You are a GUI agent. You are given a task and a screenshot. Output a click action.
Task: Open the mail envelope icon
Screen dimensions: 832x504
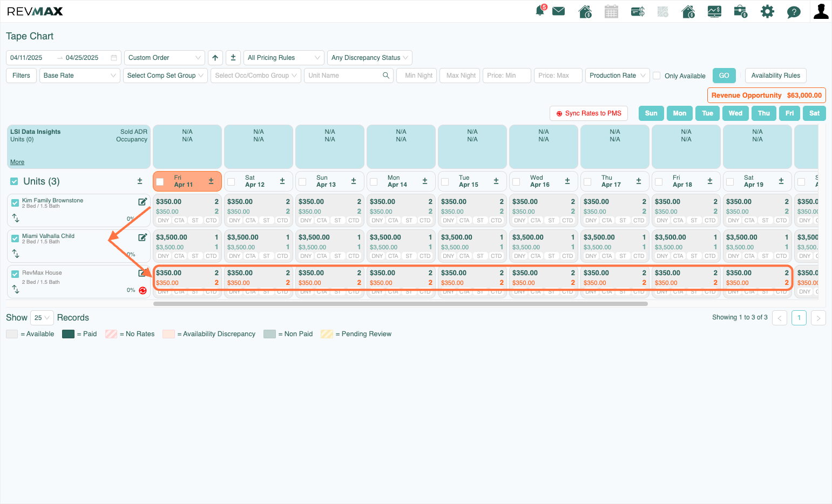tap(559, 11)
